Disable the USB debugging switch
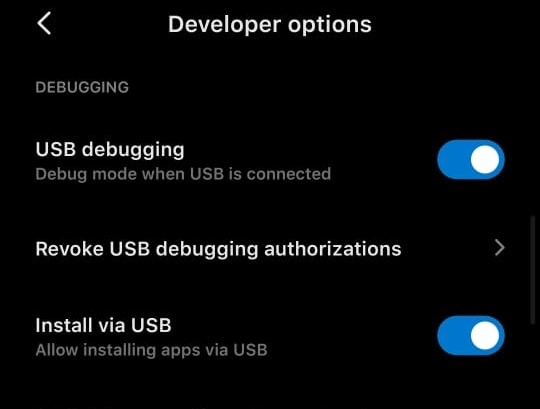The height and width of the screenshot is (409, 540). pyautogui.click(x=471, y=160)
